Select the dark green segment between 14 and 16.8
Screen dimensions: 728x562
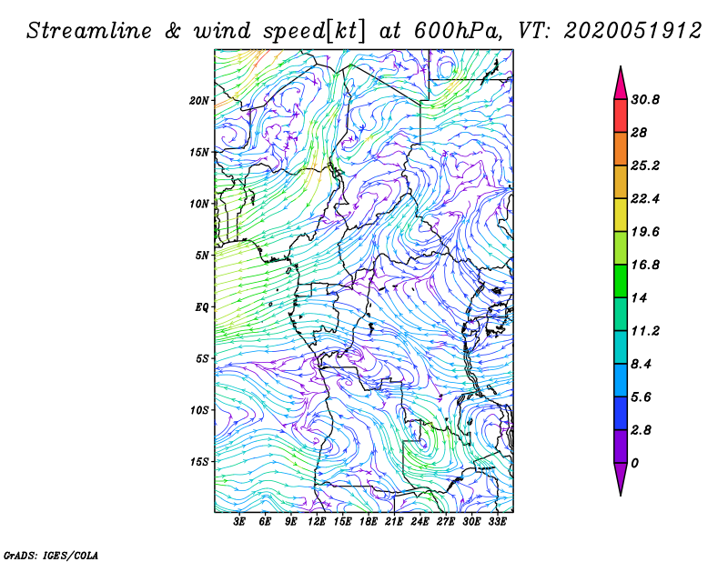click(x=621, y=281)
